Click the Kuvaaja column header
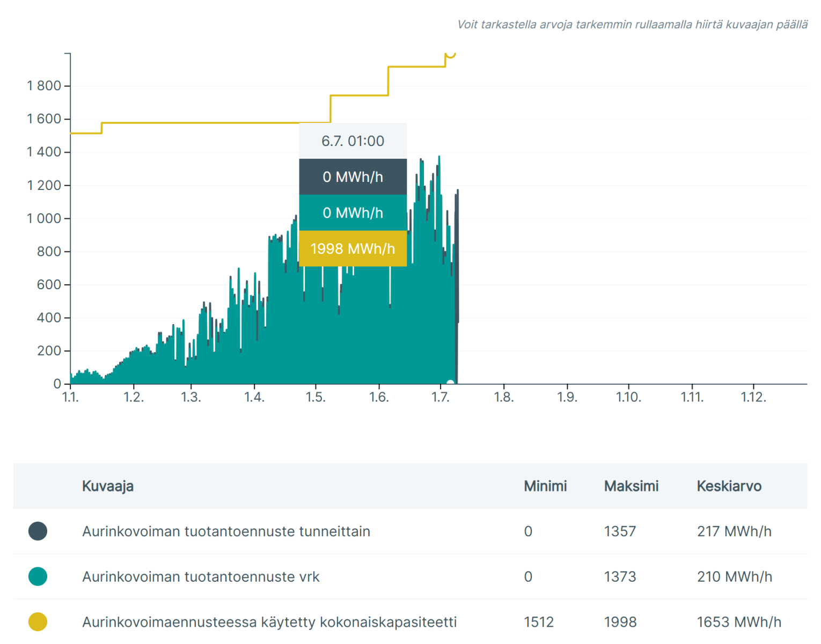Image resolution: width=821 pixels, height=644 pixels. 108,486
